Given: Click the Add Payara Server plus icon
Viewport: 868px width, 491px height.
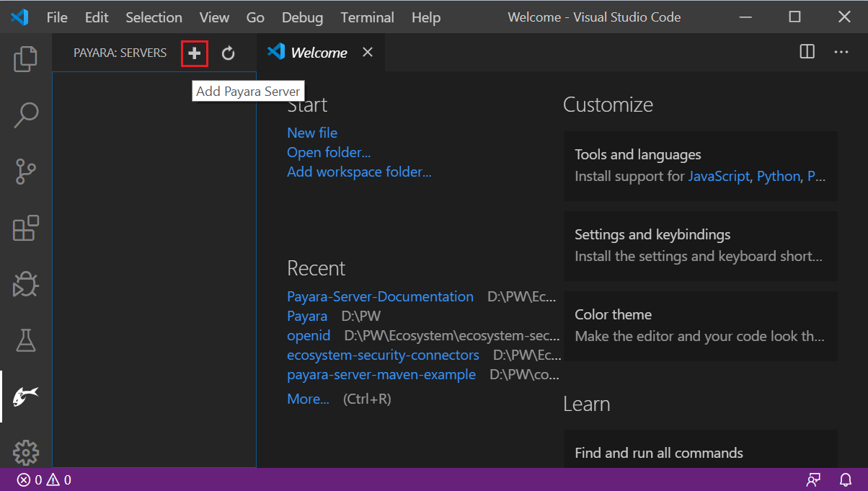Looking at the screenshot, I should click(195, 53).
